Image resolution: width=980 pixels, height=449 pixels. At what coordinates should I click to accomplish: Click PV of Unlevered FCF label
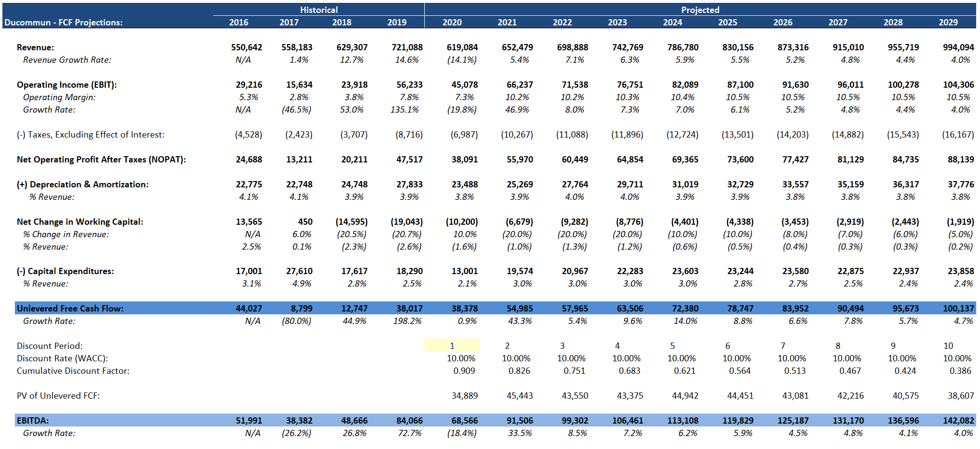[58, 396]
